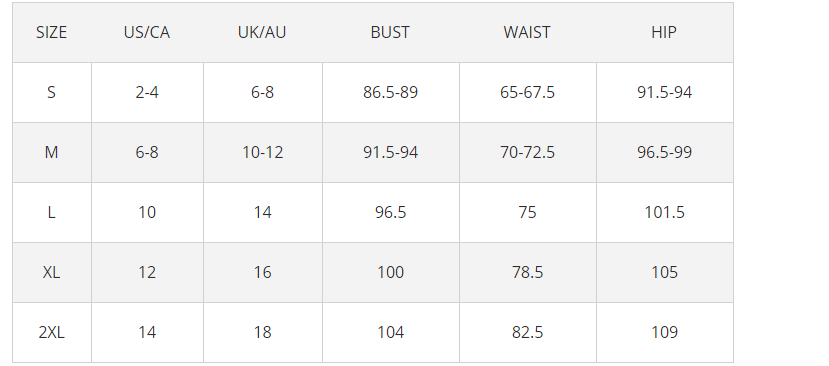Click the UK/AU column header
829x366 pixels.
pos(263,33)
